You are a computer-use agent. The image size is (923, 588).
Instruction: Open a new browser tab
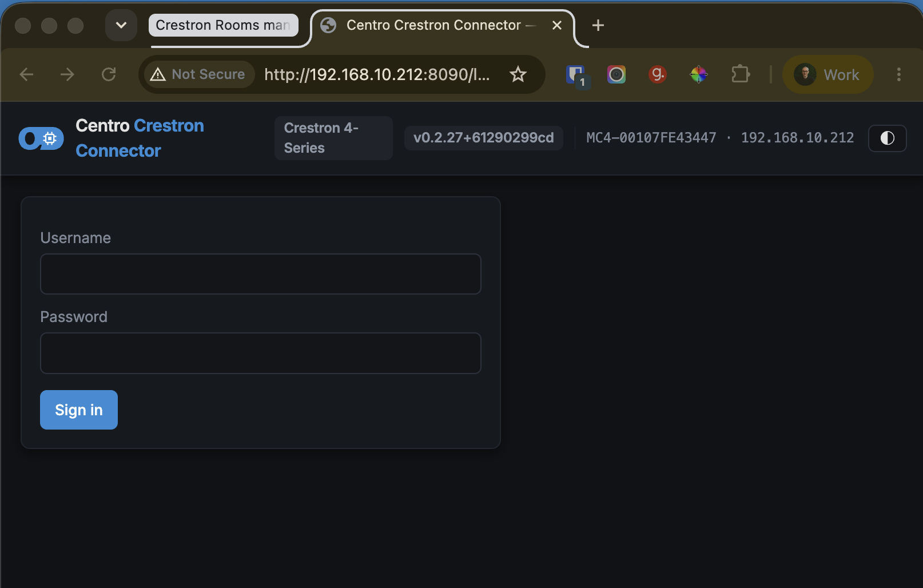click(x=598, y=25)
